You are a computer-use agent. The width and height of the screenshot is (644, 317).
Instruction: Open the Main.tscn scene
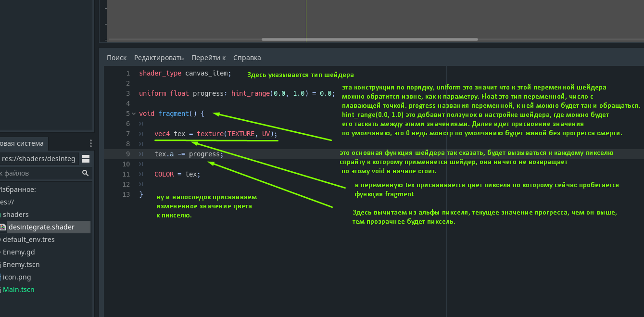click(18, 290)
